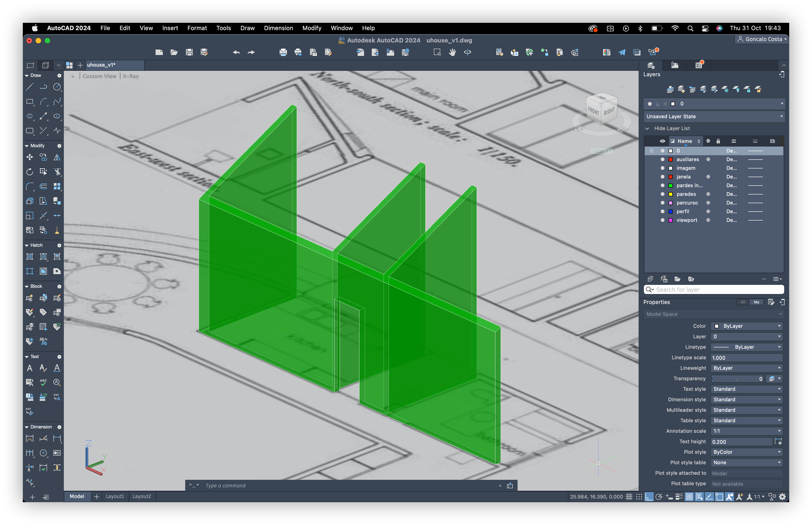
Task: Open the Modify menu in menu bar
Action: point(312,28)
